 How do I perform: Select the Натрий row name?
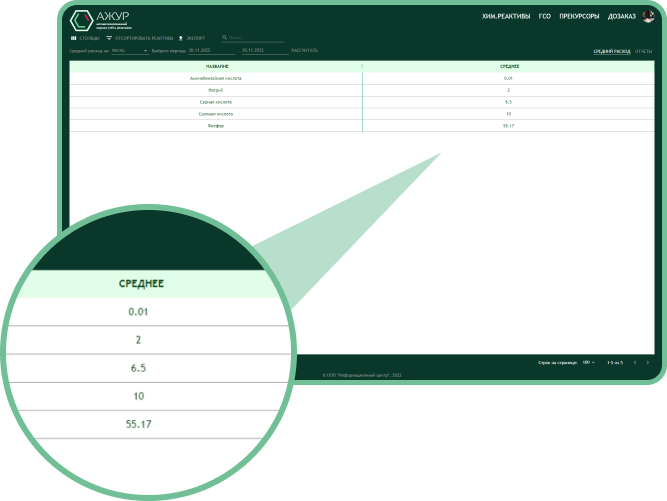click(x=216, y=90)
